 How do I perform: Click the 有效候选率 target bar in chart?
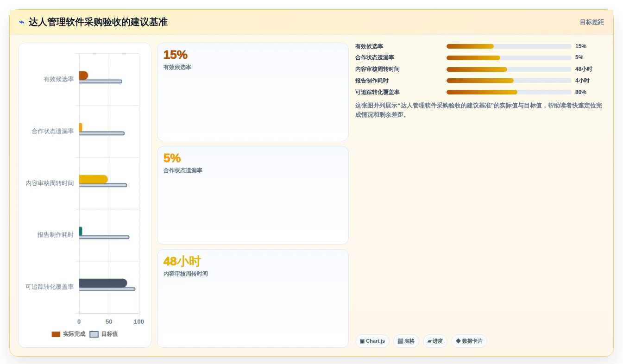tap(101, 82)
